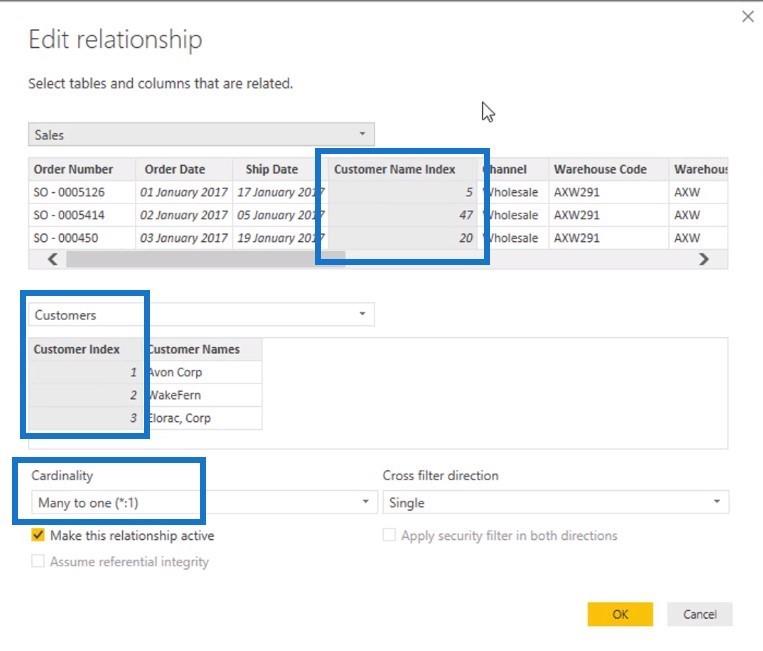This screenshot has height=651, width=763.
Task: Select the Order Number column header
Action: pyautogui.click(x=82, y=169)
